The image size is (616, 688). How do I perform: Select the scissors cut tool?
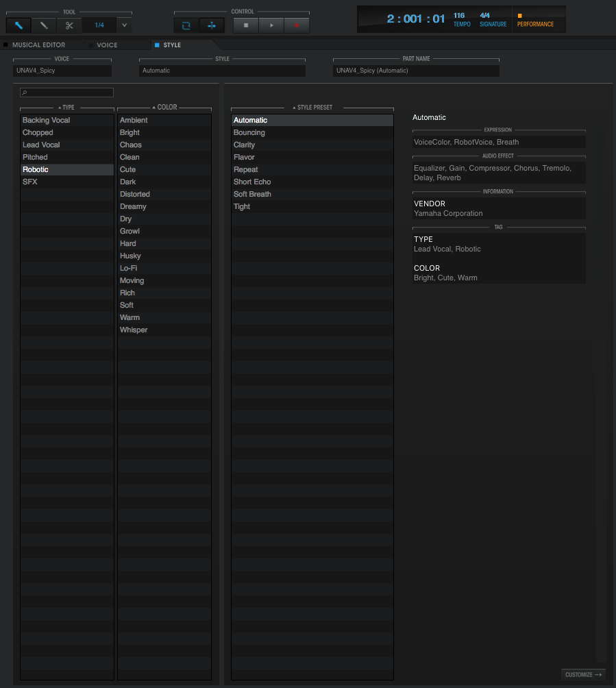click(69, 25)
